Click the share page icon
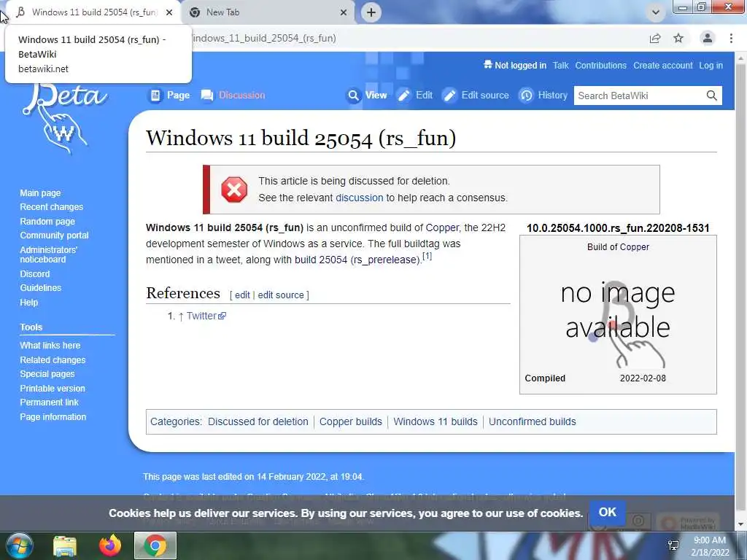Viewport: 747px width, 560px height. [655, 39]
